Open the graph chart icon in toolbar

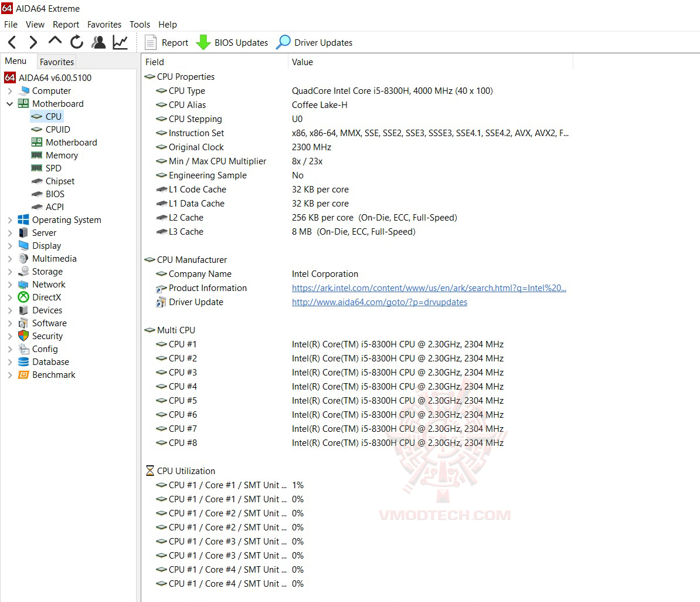tap(120, 42)
